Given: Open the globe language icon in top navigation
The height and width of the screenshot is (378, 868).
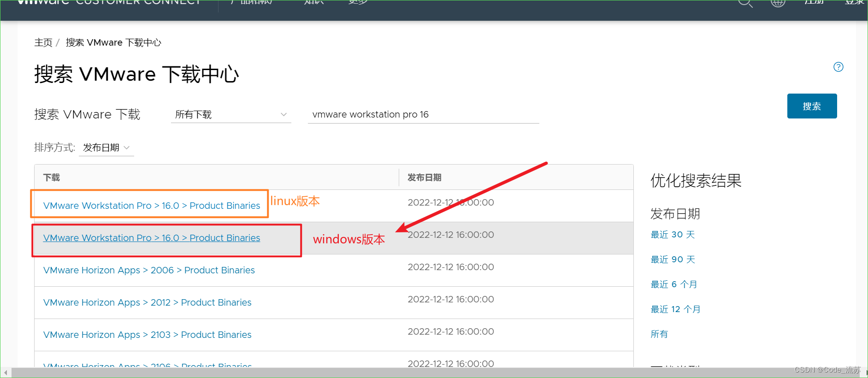Looking at the screenshot, I should pyautogui.click(x=778, y=4).
